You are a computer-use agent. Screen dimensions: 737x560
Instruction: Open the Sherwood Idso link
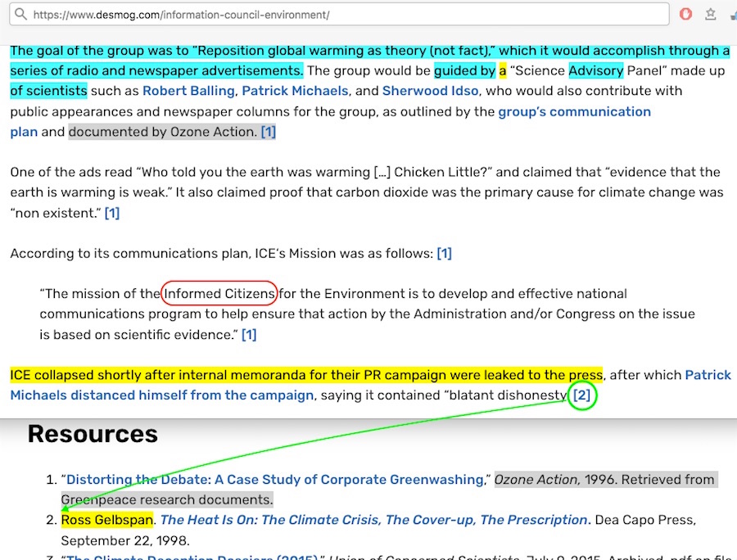click(430, 91)
